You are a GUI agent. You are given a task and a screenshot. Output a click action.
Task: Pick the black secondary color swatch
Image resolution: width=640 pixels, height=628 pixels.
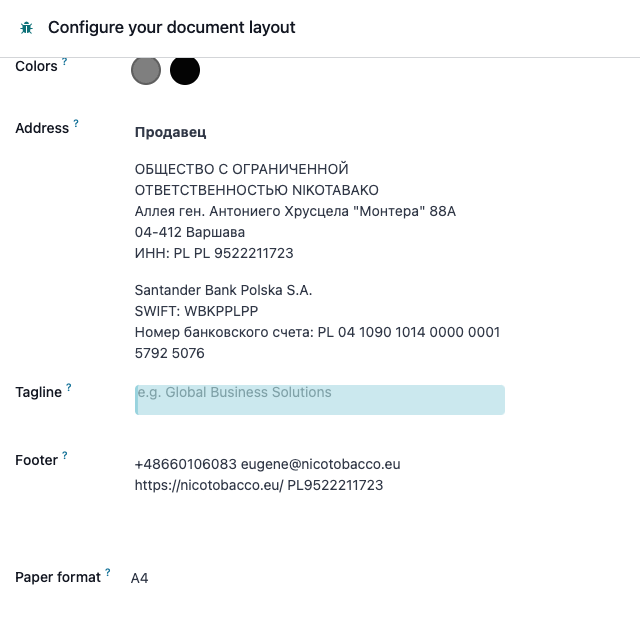185,70
